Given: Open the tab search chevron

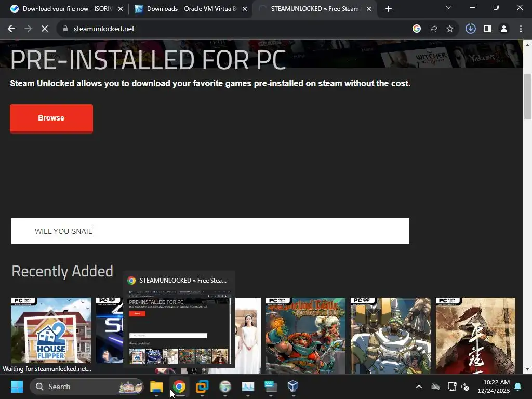Looking at the screenshot, I should coord(448,7).
